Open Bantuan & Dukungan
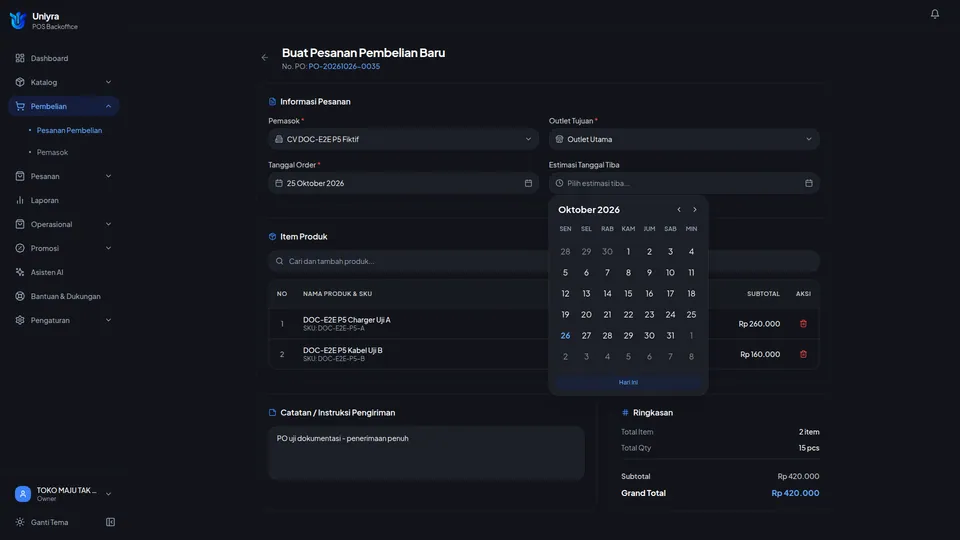Image resolution: width=960 pixels, height=540 pixels. [x=64, y=296]
